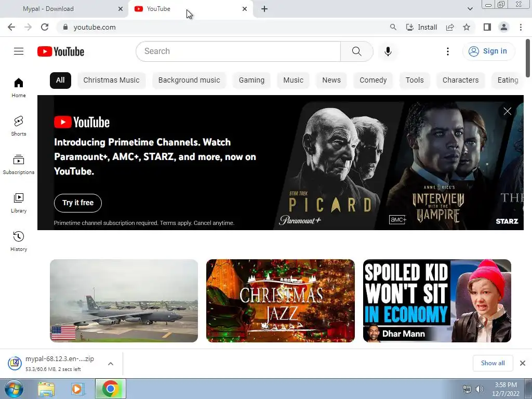The width and height of the screenshot is (532, 399).
Task: Select the Characters chip
Action: pyautogui.click(x=460, y=81)
